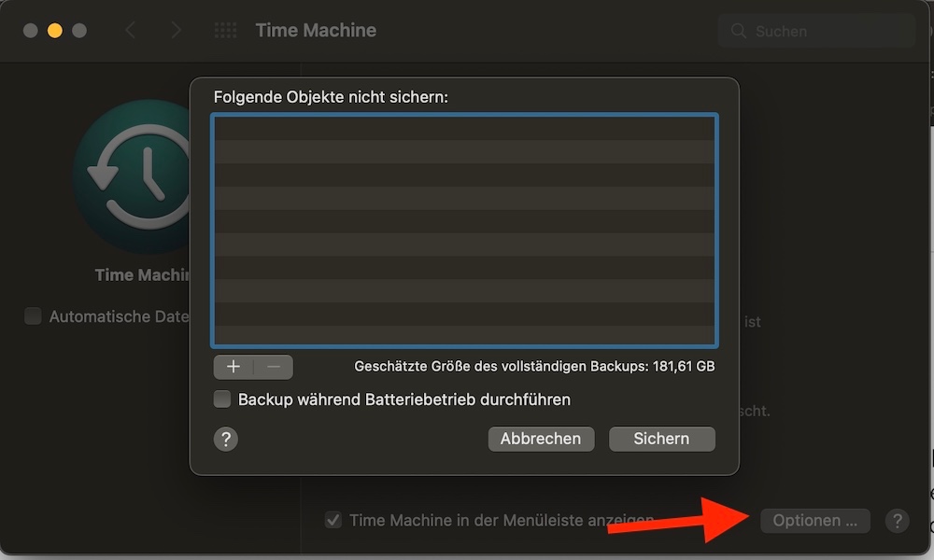
Task: Click the estimated backup size text
Action: pyautogui.click(x=534, y=366)
